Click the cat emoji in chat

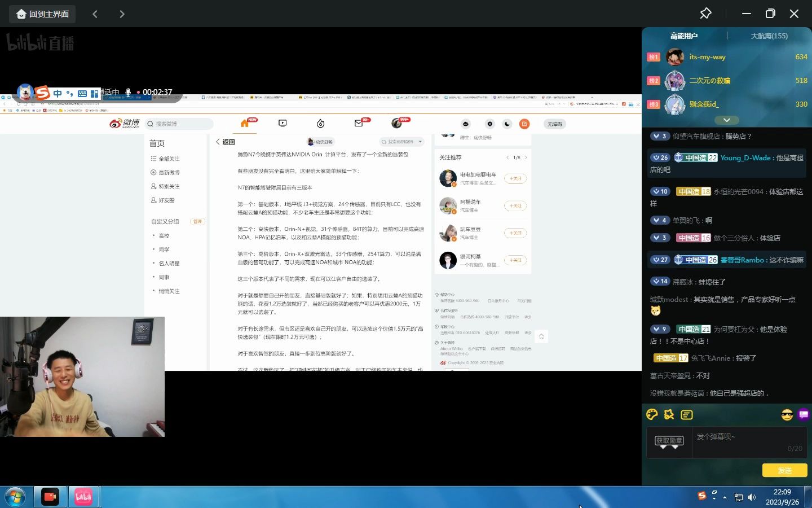[x=655, y=311]
